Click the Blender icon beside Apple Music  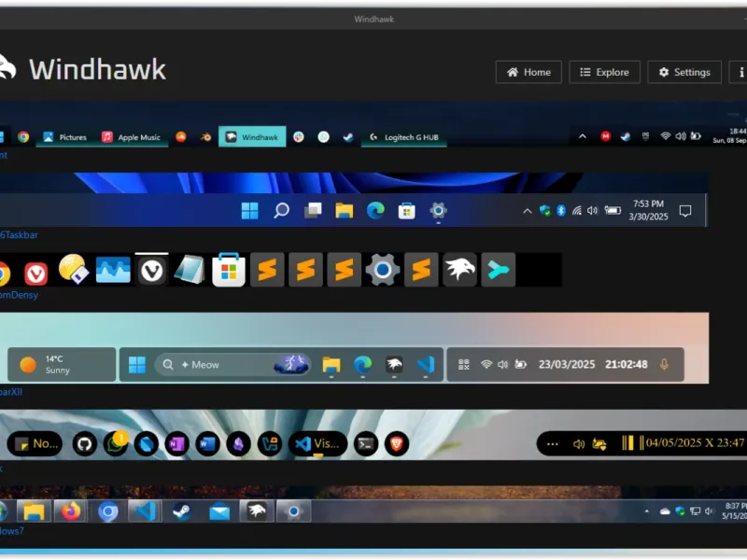coord(205,137)
